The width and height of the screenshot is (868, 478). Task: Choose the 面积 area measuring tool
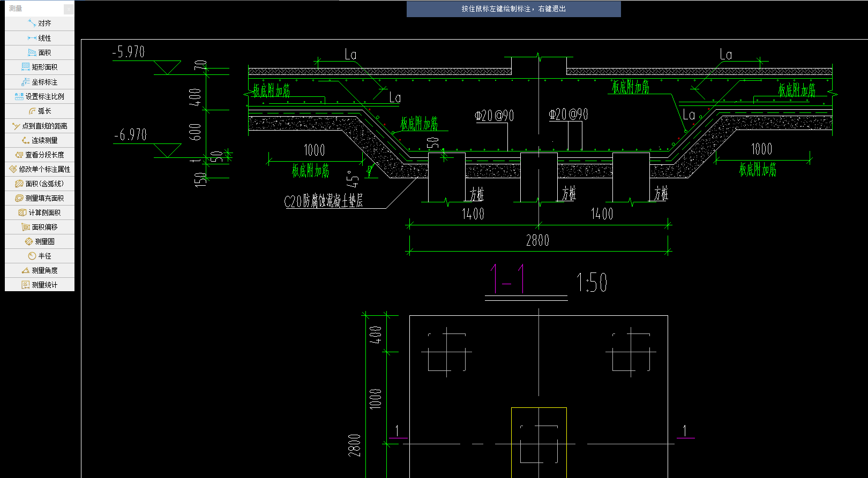[40, 52]
